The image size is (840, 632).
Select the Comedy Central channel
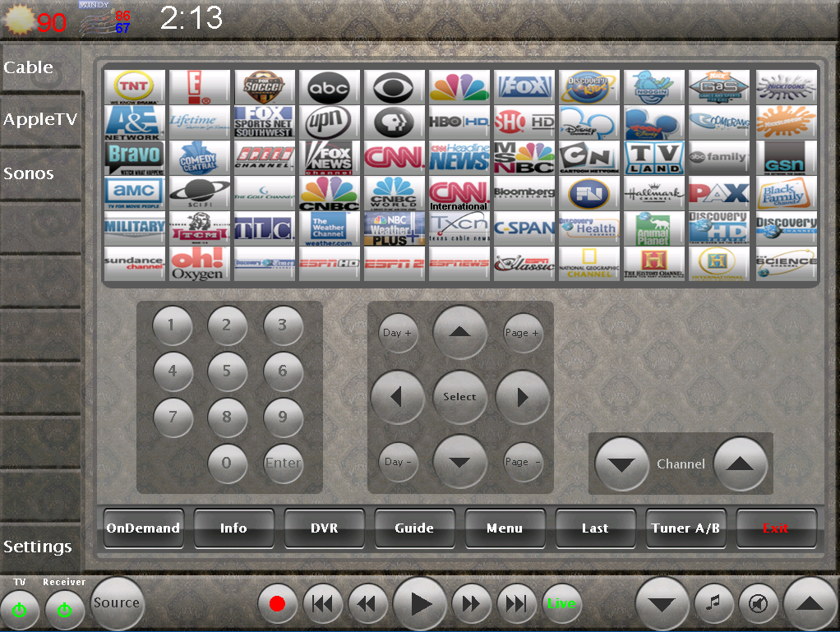pyautogui.click(x=199, y=158)
